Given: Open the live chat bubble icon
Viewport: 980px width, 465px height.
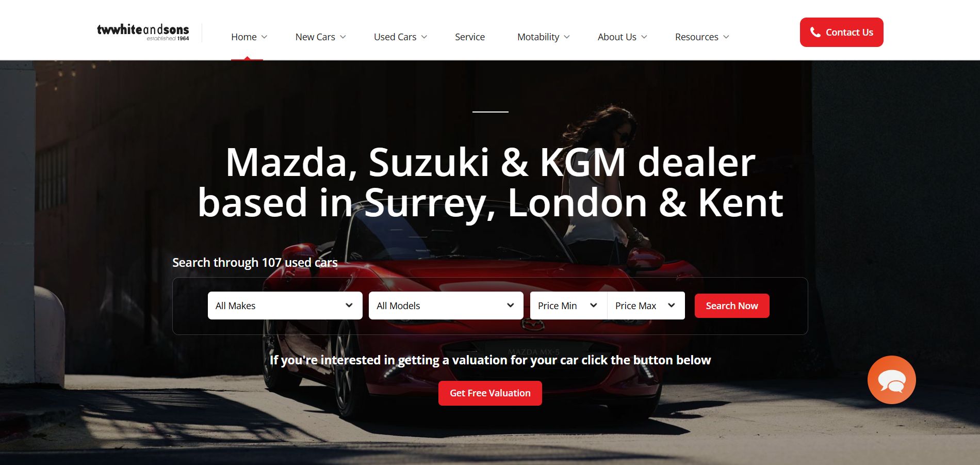Looking at the screenshot, I should 891,380.
